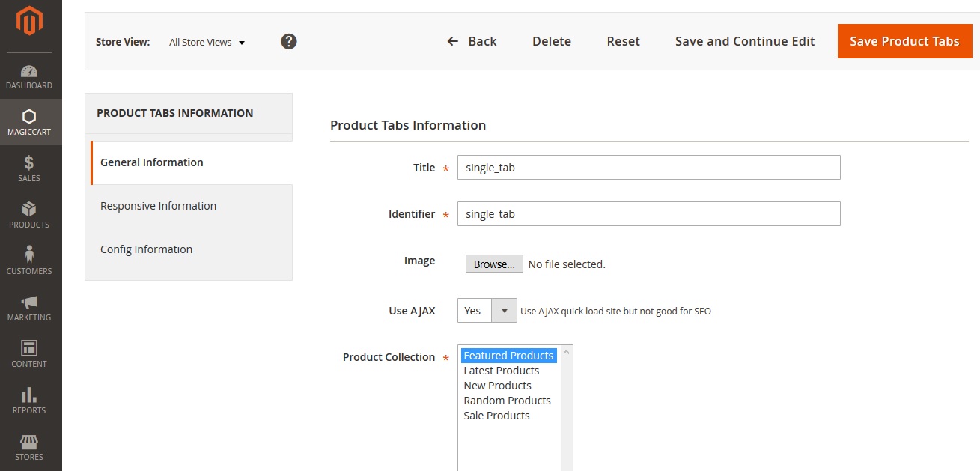
Task: Select Latest Products in Product Collection
Action: tap(501, 371)
